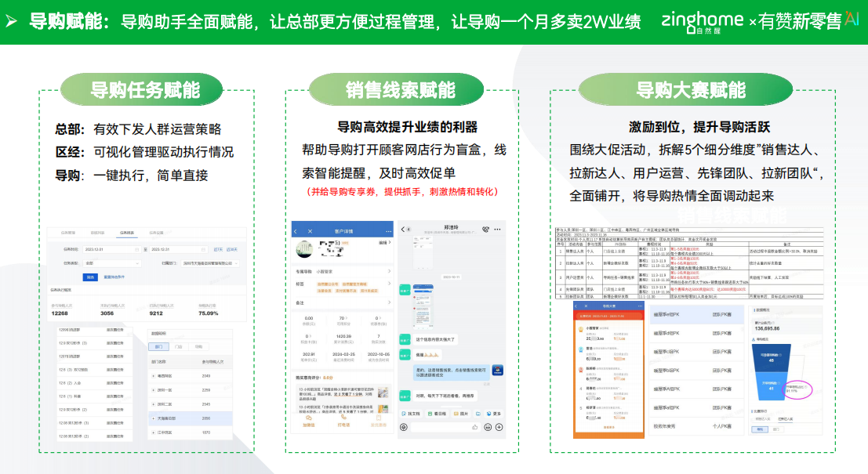The height and width of the screenshot is (474, 868).
Task: Switch data view to 门店 segment
Action: (x=178, y=346)
